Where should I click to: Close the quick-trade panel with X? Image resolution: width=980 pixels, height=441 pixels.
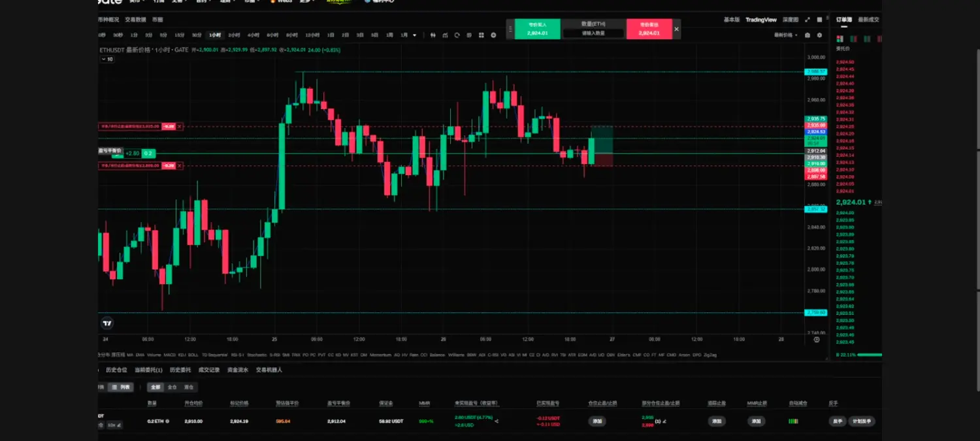[676, 29]
